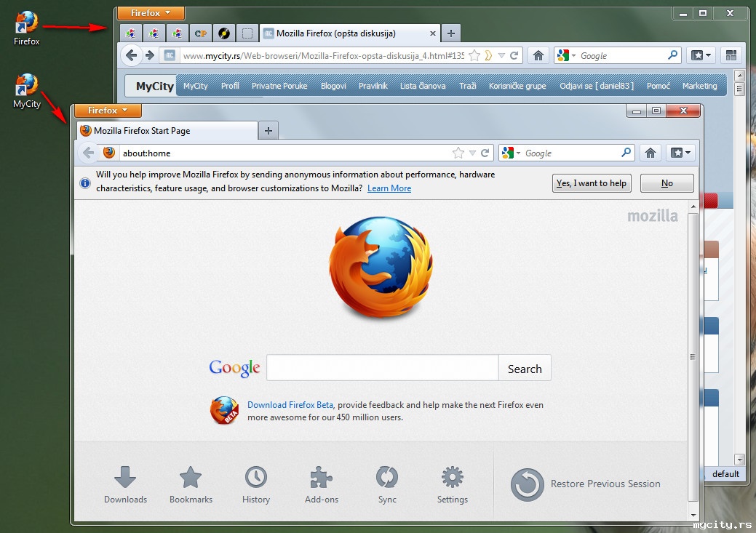Click the Learn More link

389,188
